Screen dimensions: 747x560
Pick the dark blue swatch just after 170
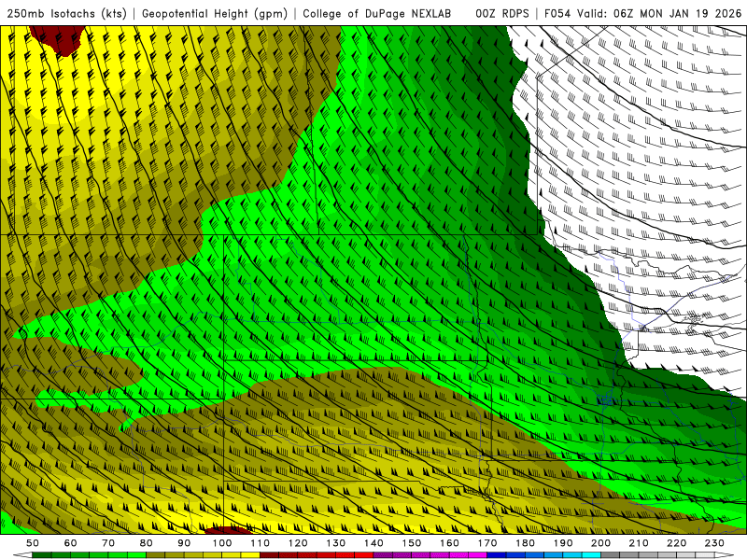(497, 555)
